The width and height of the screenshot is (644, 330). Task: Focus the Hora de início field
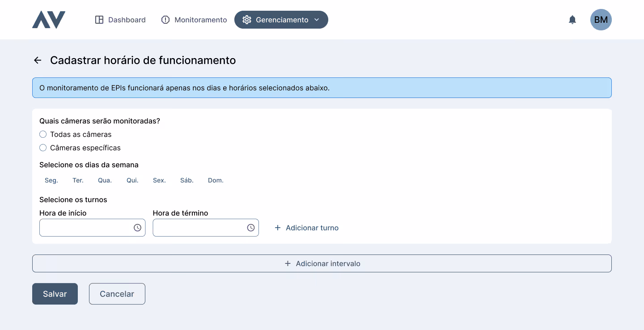click(x=93, y=228)
